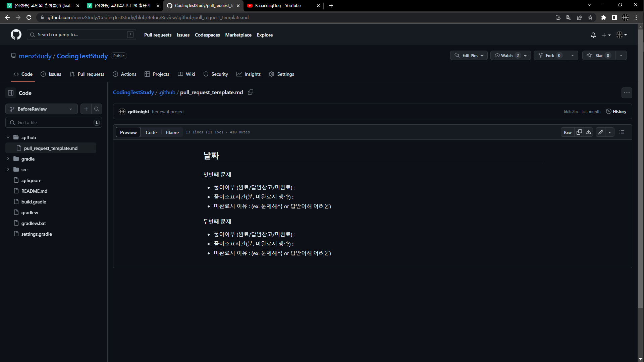Open the Pull requests repository tab
The width and height of the screenshot is (644, 362).
click(x=87, y=74)
